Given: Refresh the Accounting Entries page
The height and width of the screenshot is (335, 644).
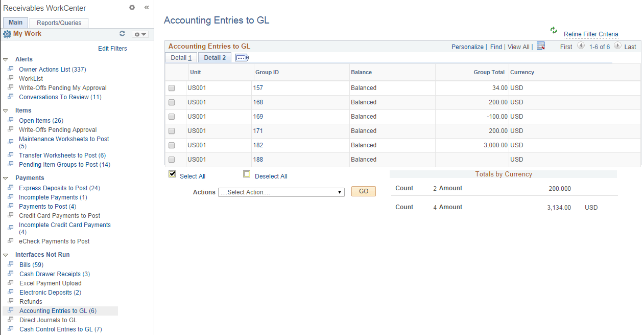Looking at the screenshot, I should tap(553, 30).
